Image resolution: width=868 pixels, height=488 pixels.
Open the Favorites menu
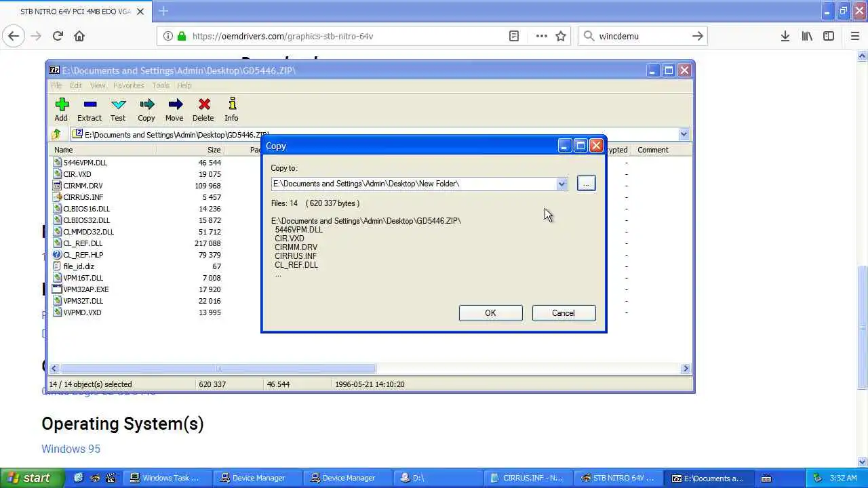(128, 85)
